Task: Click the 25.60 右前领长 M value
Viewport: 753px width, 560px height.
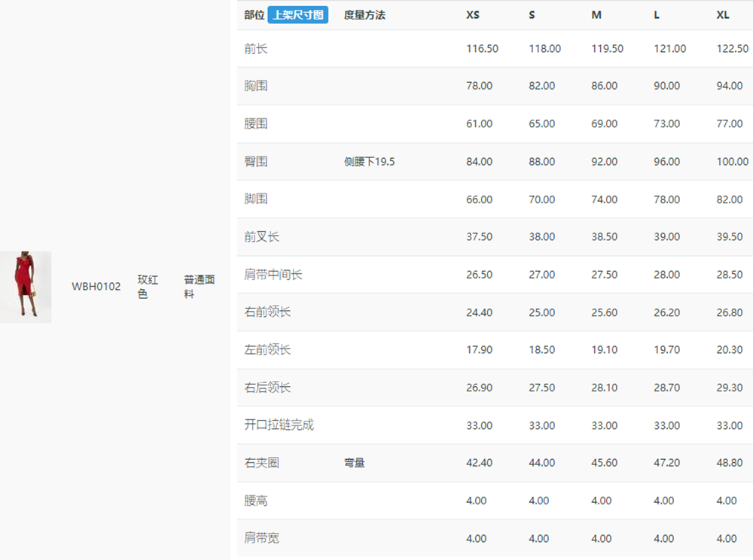Action: pos(604,312)
